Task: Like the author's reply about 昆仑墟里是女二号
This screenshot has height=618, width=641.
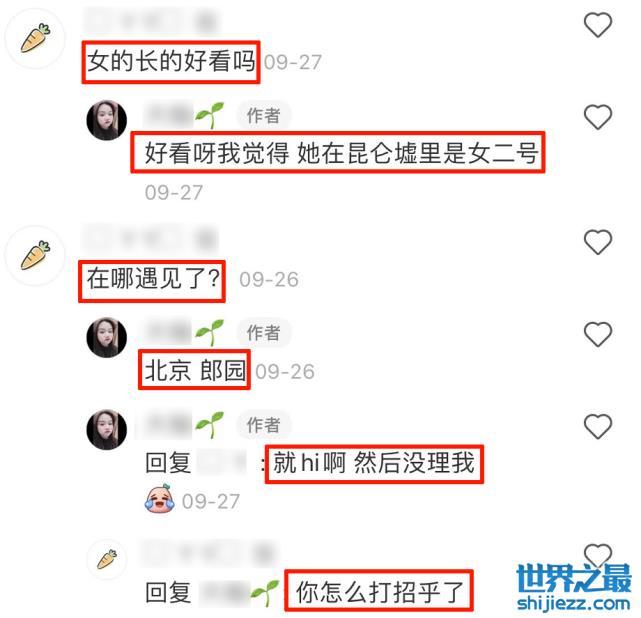Action: [x=598, y=117]
